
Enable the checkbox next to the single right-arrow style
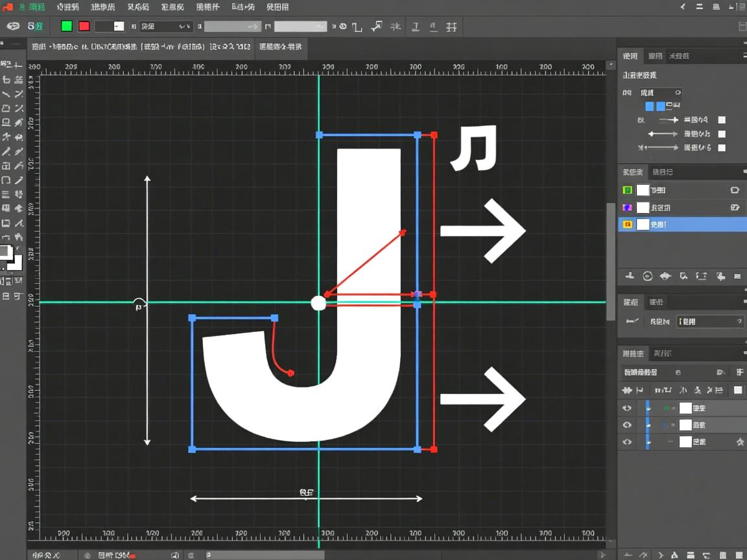coord(722,120)
